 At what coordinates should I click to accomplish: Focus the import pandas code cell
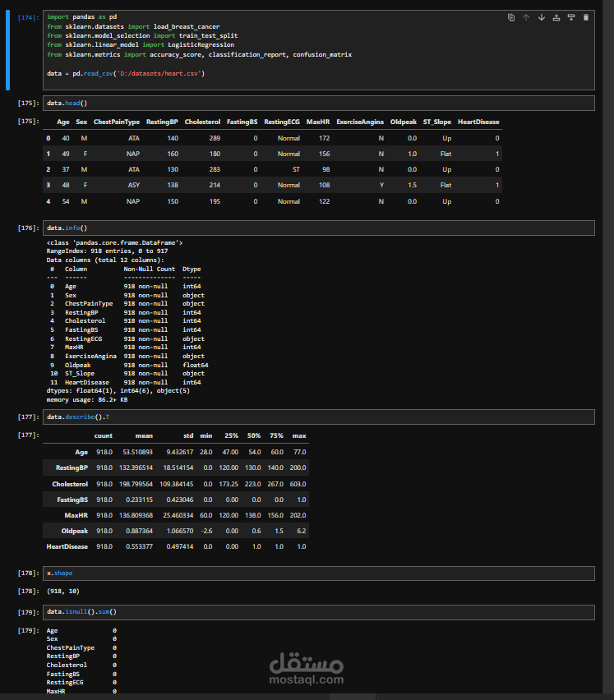(318, 50)
